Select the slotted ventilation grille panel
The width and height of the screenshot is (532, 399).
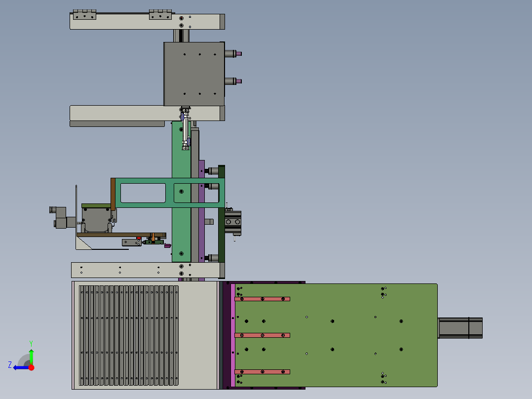129,335
